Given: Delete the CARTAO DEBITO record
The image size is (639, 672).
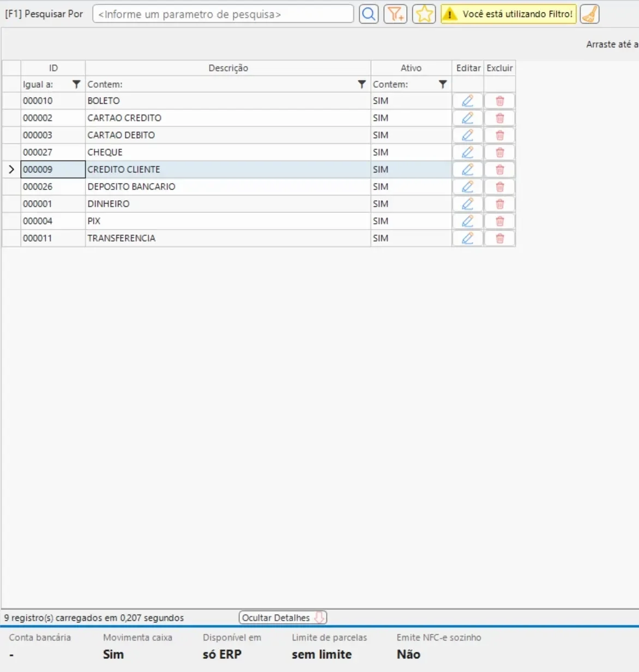Looking at the screenshot, I should (x=500, y=135).
